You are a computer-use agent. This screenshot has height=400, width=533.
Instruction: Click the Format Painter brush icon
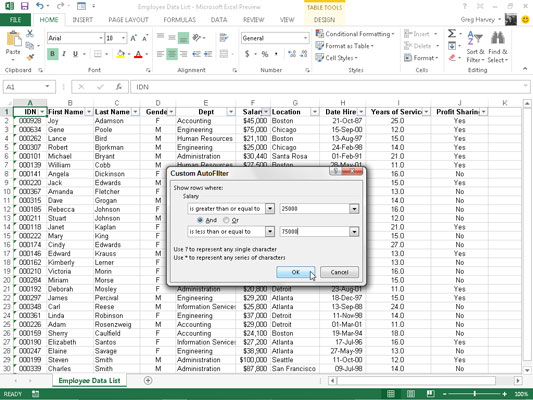click(30, 57)
